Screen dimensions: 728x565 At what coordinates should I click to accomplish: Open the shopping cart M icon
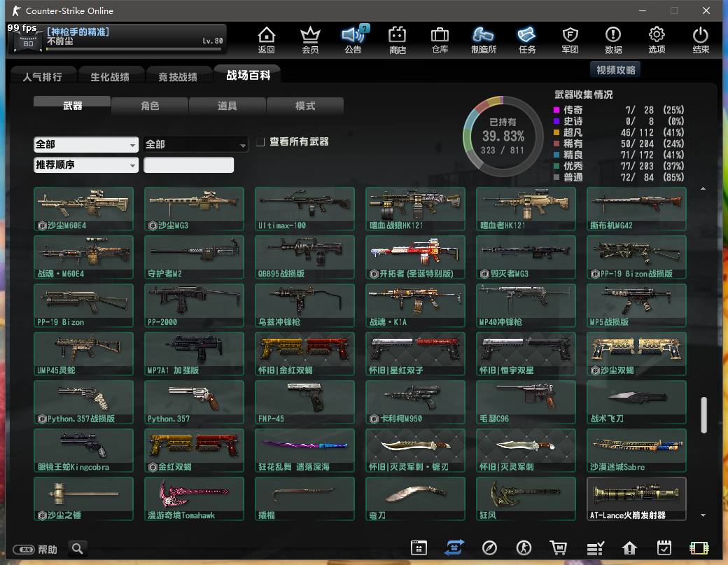click(559, 548)
